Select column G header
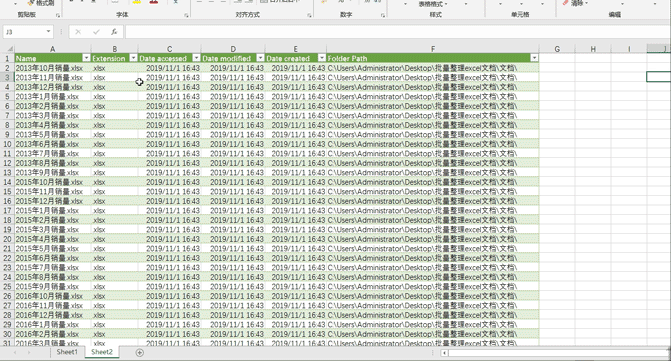Viewport: 671px width, 361px height. 557,49
